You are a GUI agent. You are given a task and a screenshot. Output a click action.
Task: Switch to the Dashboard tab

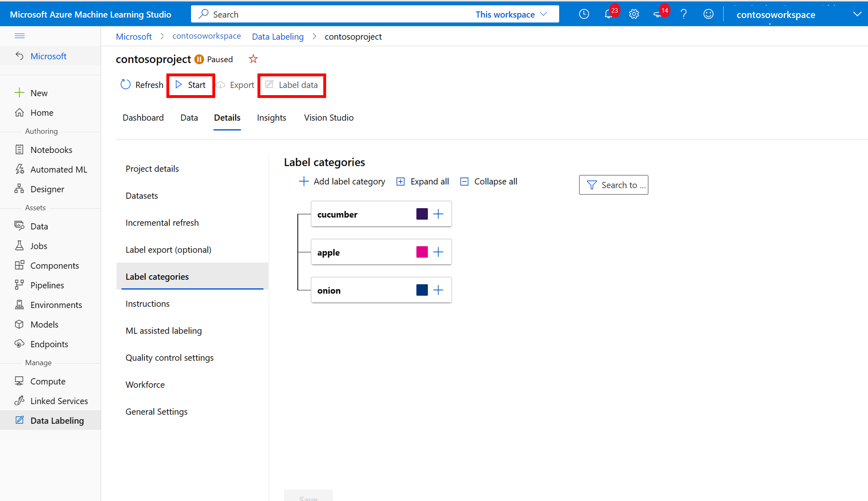[143, 117]
